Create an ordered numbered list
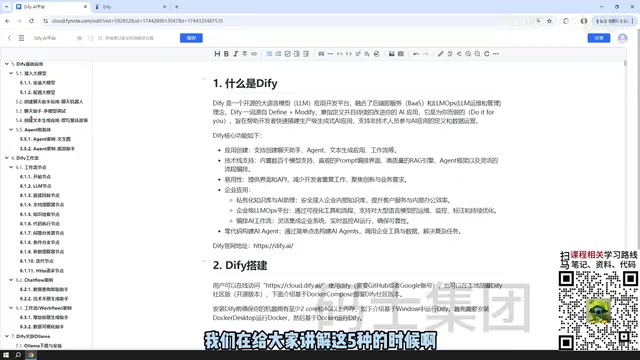Screen dimensions: 640x360 [x=278, y=54]
